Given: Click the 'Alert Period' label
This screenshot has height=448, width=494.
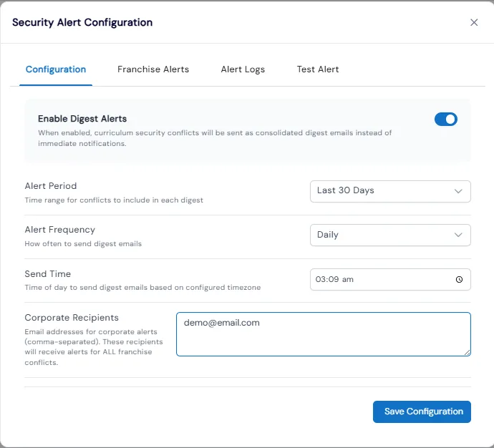Looking at the screenshot, I should coord(51,186).
